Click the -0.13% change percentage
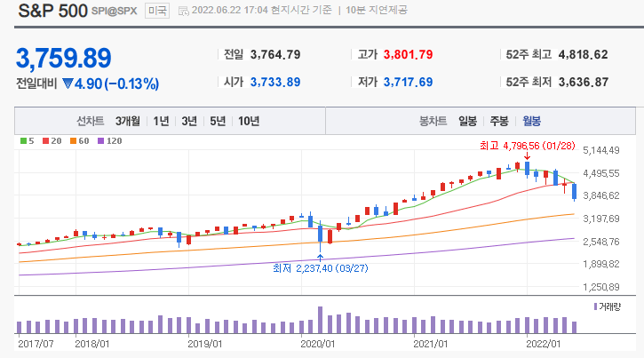 point(131,84)
